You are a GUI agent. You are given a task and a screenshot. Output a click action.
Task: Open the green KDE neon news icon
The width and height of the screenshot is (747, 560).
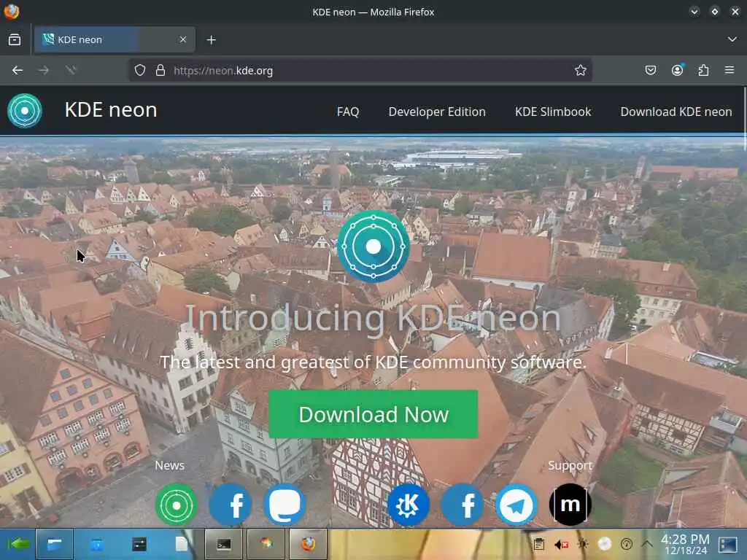pos(177,505)
